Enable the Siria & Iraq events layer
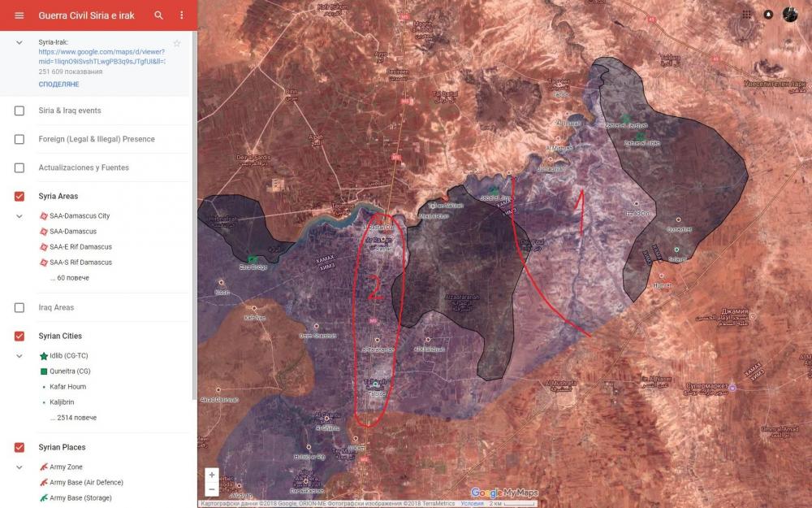 (19, 111)
